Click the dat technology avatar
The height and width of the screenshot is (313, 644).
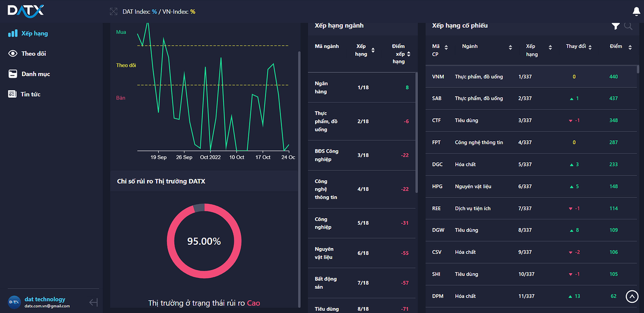(14, 302)
